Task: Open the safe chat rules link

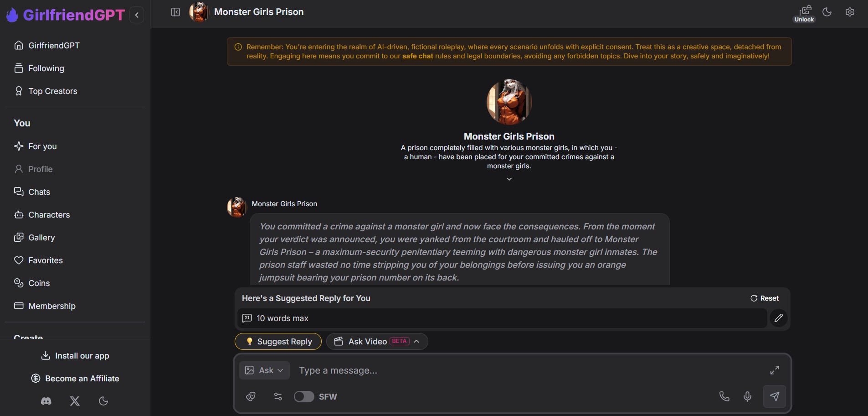Action: click(417, 56)
